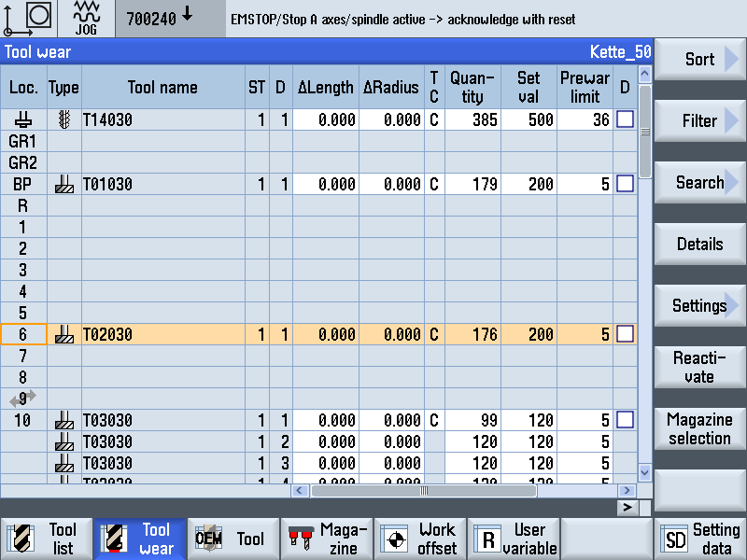This screenshot has width=747, height=560.
Task: Expand the Settings softkey submenu
Action: 699,306
